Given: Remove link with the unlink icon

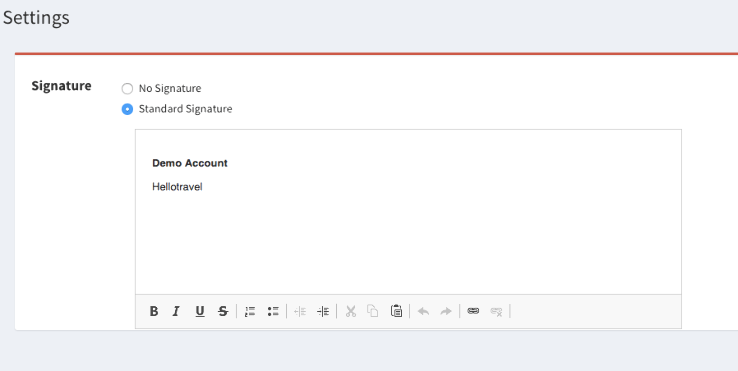Looking at the screenshot, I should pos(496,311).
